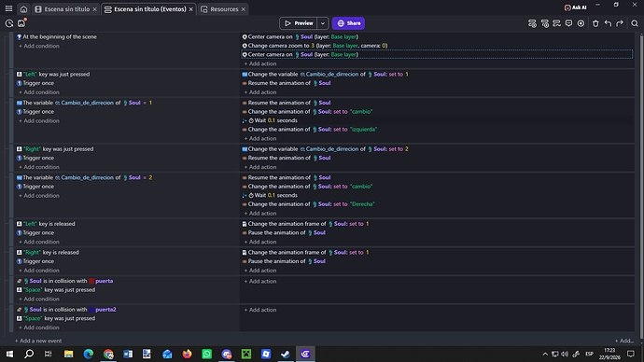Add action to the puerta collision event

point(260,281)
